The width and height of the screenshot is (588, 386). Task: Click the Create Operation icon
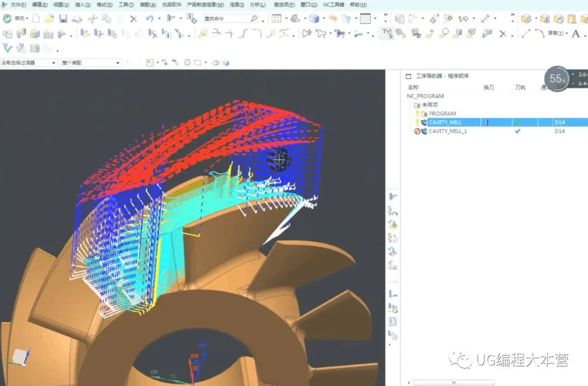pos(62,34)
